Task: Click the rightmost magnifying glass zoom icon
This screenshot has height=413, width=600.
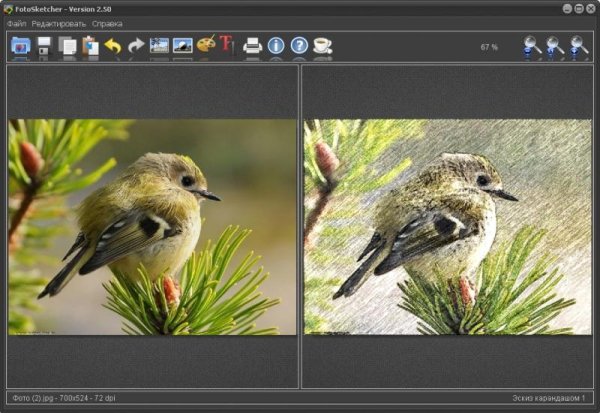Action: (x=579, y=46)
